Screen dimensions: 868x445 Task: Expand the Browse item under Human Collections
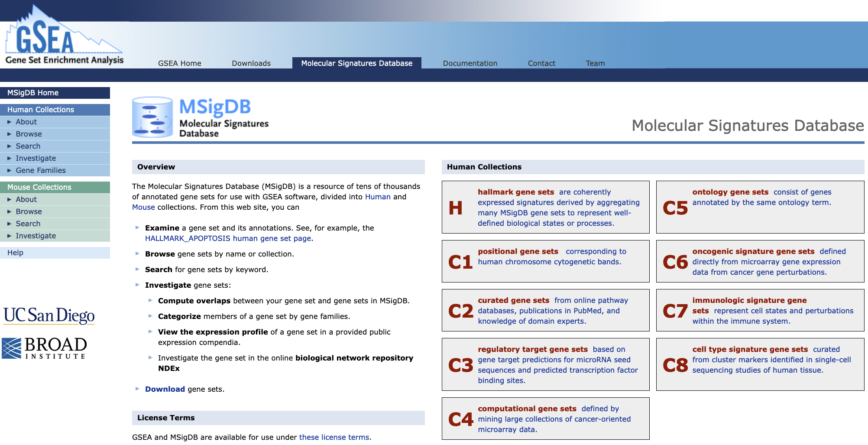(29, 134)
